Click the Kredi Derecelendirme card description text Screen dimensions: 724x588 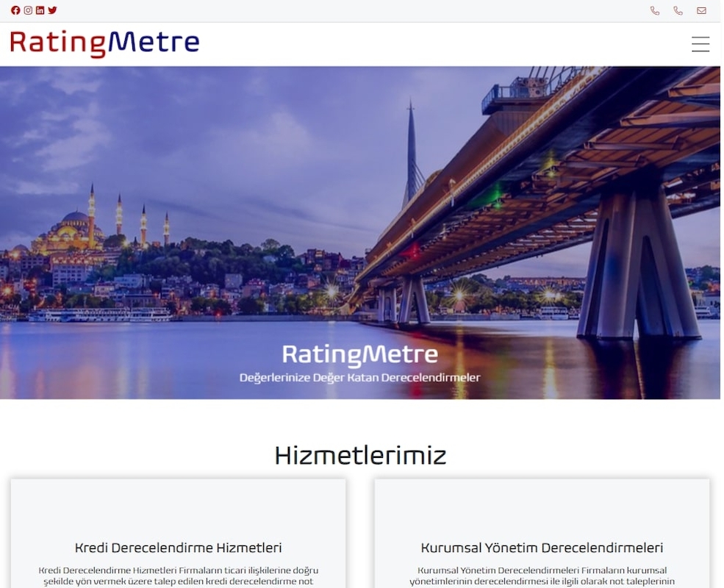178,576
